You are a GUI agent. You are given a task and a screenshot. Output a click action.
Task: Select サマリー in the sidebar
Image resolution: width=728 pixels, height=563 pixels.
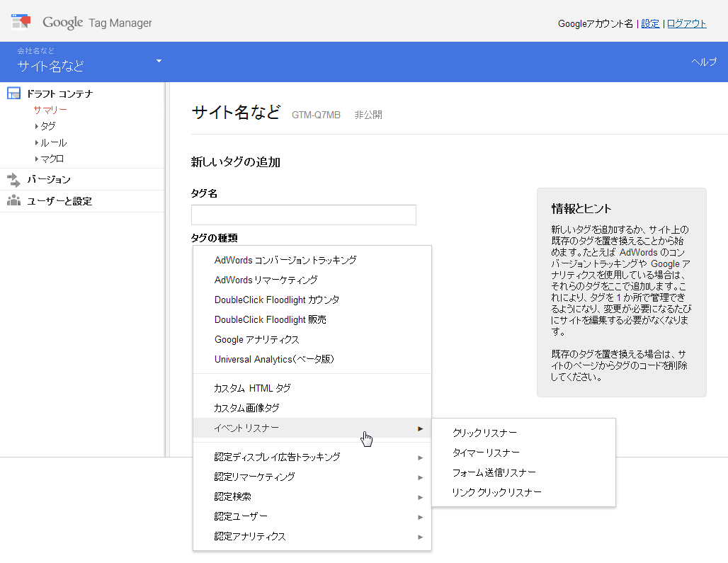tap(50, 110)
